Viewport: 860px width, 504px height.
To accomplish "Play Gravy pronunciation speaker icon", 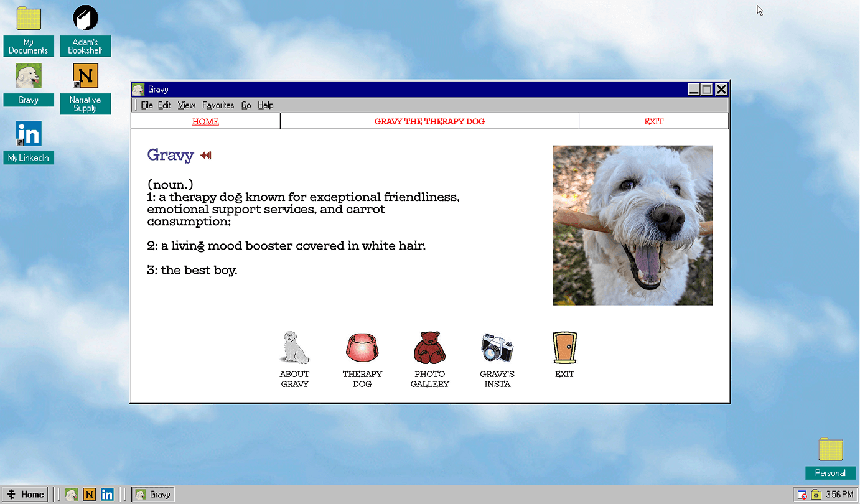I will click(206, 156).
